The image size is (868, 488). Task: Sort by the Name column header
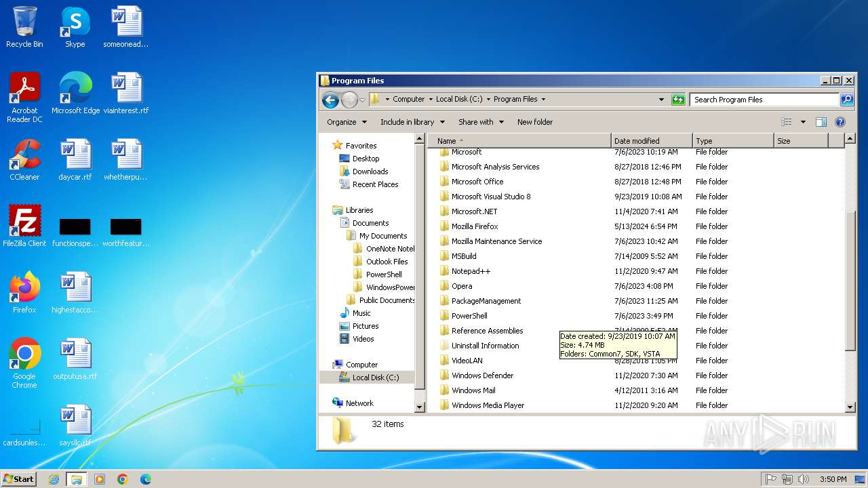tap(519, 141)
